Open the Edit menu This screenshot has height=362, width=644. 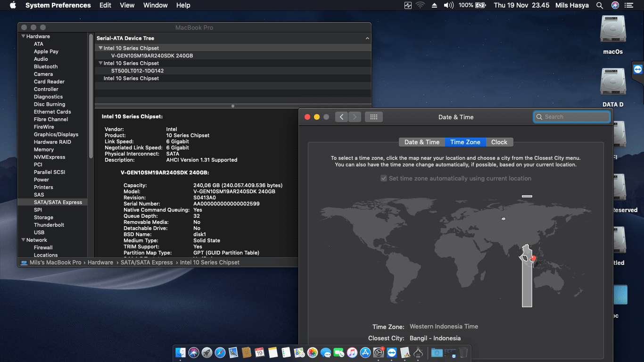(105, 5)
